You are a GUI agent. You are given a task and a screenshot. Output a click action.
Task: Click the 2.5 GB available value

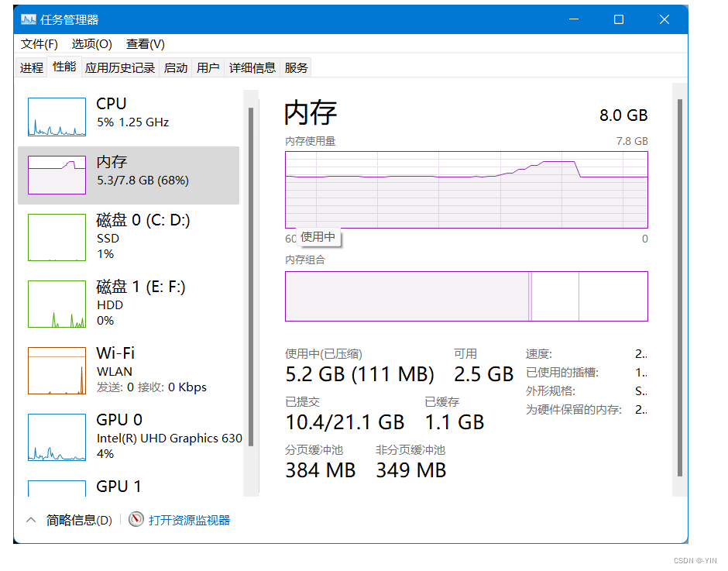483,374
